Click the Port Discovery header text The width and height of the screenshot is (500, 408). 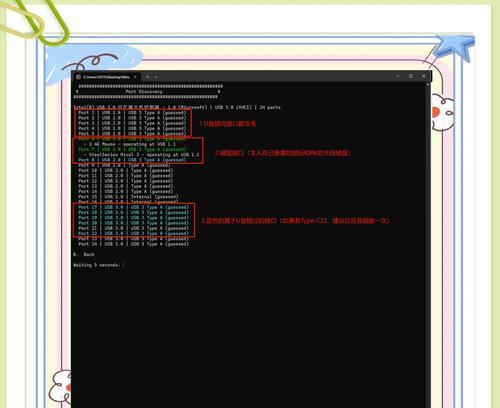tap(144, 92)
